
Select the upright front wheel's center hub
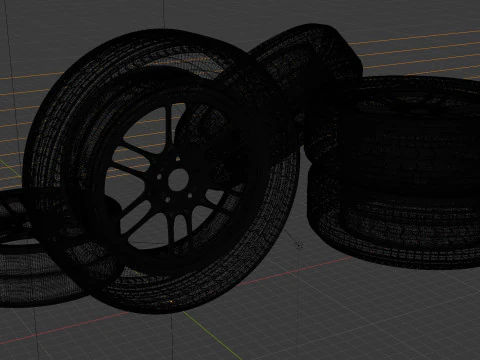click(178, 180)
